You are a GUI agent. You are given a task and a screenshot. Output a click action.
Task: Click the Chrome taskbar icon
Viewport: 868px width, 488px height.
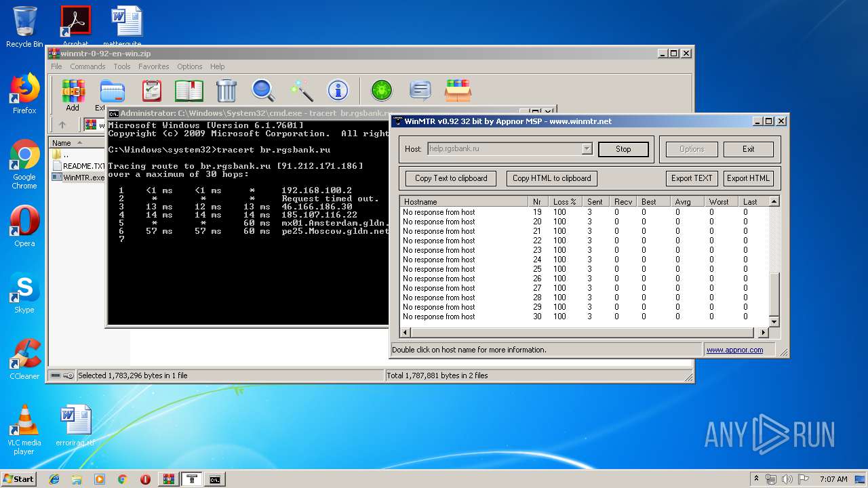point(122,479)
